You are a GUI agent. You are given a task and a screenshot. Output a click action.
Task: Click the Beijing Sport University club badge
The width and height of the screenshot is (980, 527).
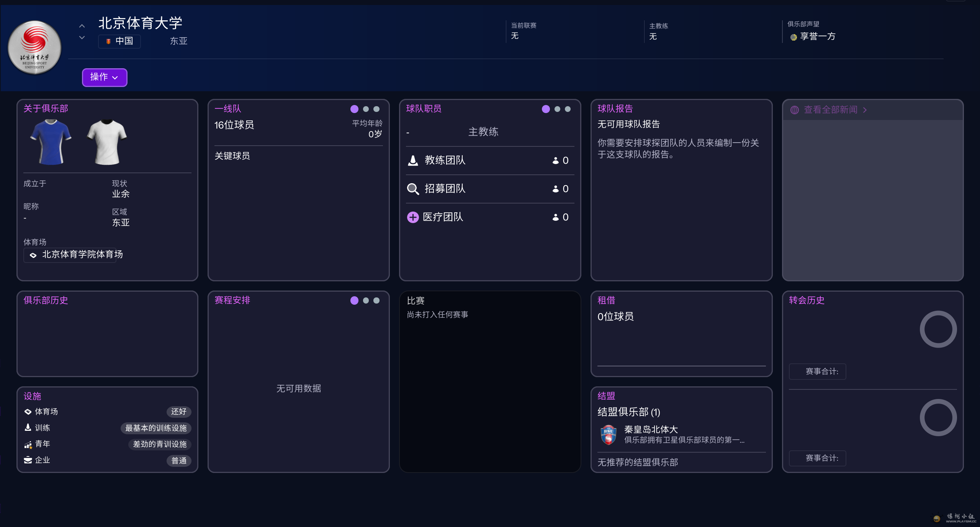(34, 48)
